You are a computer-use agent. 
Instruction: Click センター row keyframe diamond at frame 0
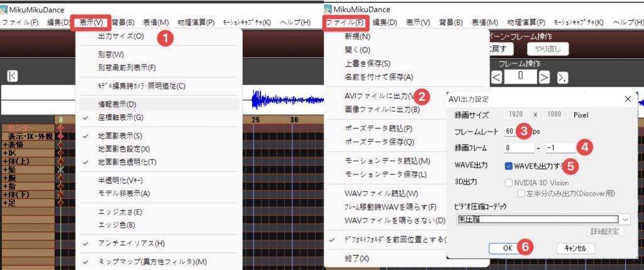click(x=61, y=128)
